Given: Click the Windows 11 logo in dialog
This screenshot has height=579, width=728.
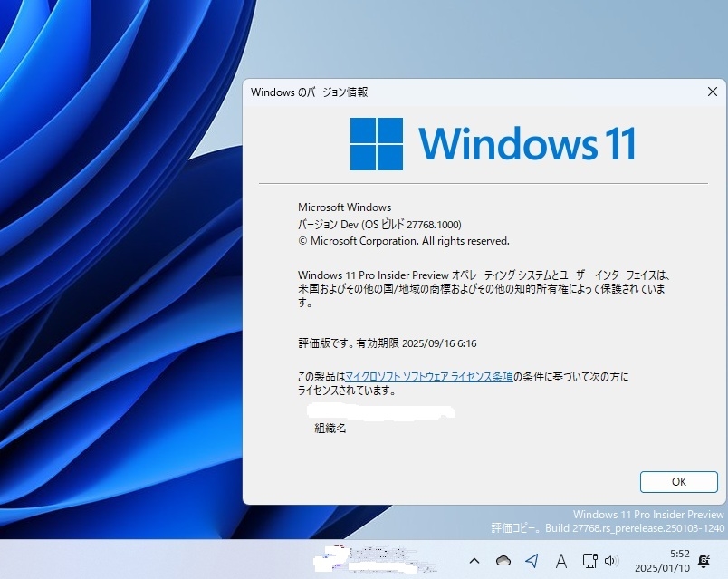Looking at the screenshot, I should [493, 144].
